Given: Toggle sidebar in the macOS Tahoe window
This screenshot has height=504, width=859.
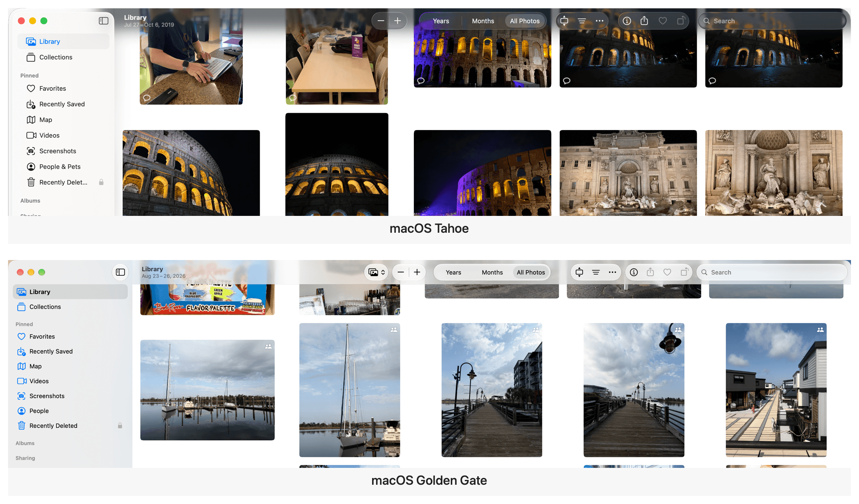Looking at the screenshot, I should [x=104, y=21].
